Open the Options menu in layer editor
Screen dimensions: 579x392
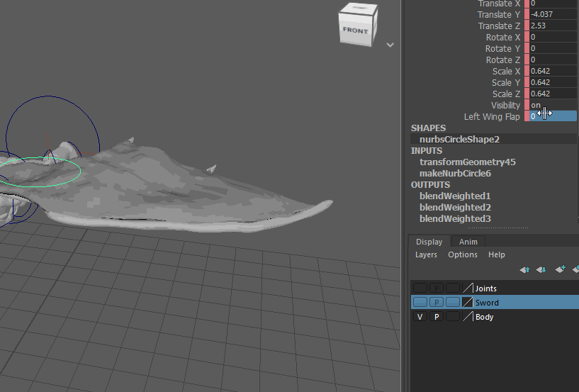click(x=463, y=254)
